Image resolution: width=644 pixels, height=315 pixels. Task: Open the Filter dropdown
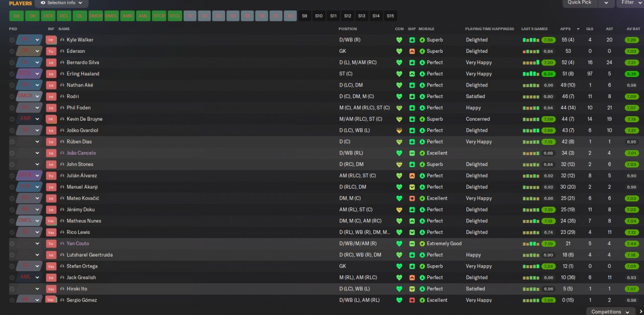point(630,3)
